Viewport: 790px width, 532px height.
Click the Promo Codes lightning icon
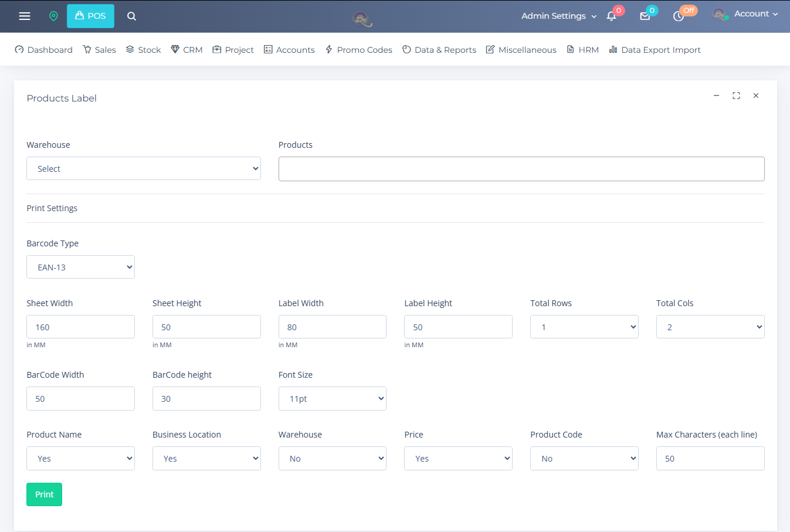(x=329, y=50)
